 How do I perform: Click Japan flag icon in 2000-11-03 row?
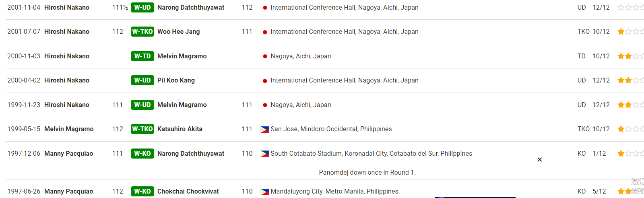(x=265, y=56)
